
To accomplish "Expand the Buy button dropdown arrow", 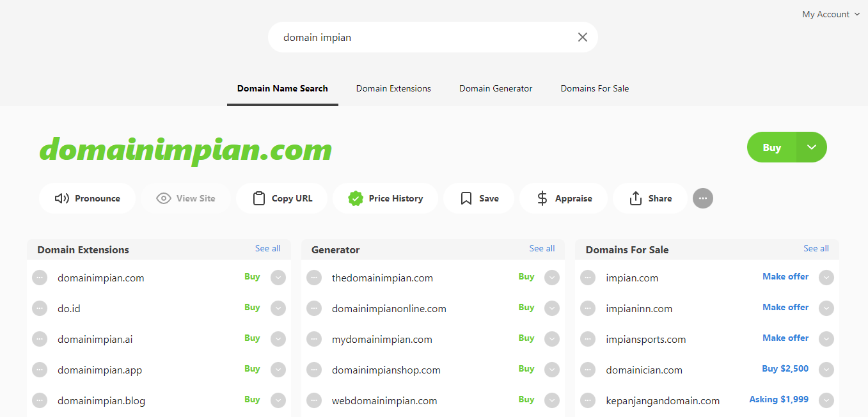I will (x=811, y=147).
